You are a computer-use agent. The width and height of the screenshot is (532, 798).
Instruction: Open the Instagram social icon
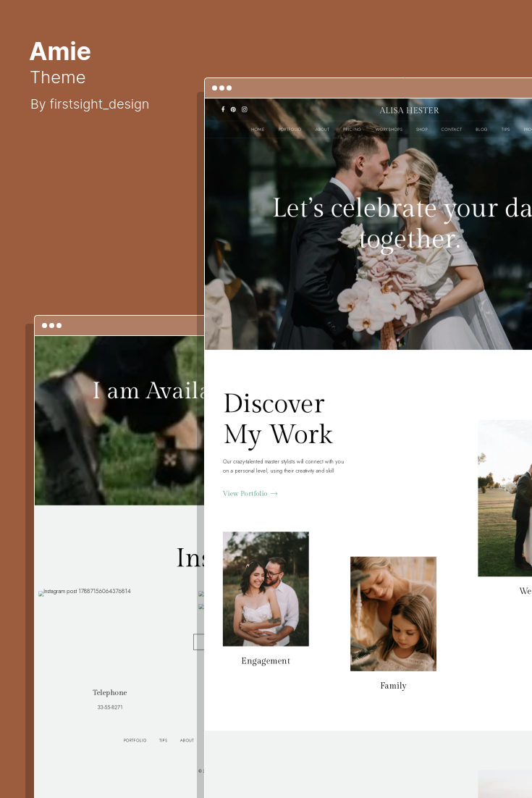point(245,109)
